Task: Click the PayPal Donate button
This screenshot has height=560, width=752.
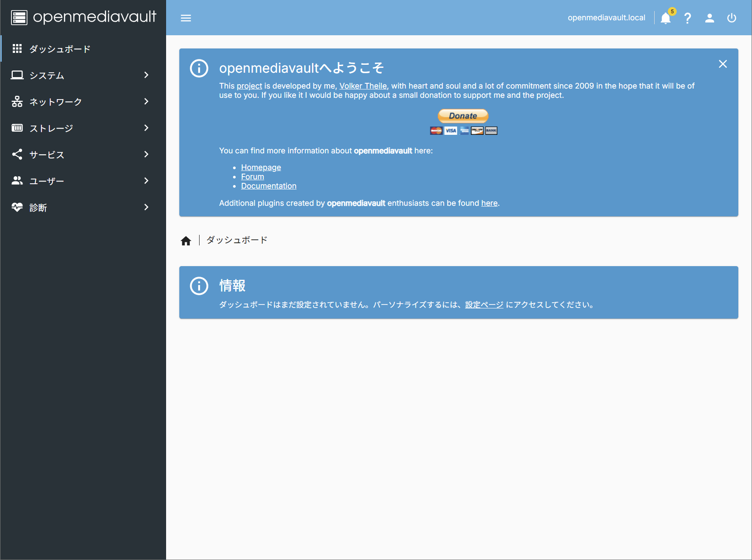Action: (x=463, y=116)
